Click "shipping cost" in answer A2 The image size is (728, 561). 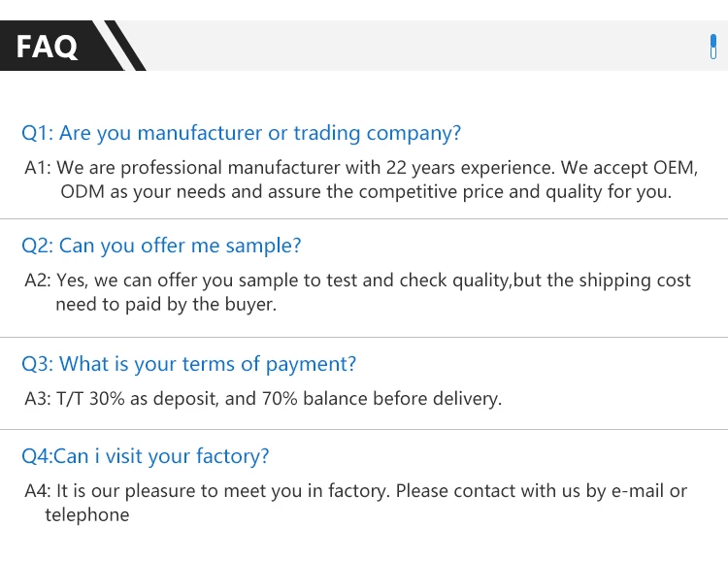pos(636,280)
